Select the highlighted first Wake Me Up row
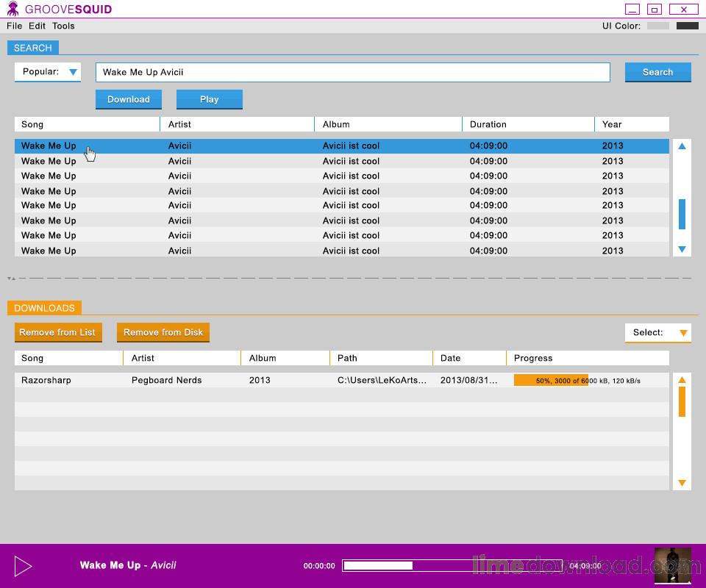This screenshot has height=588, width=706. point(342,146)
